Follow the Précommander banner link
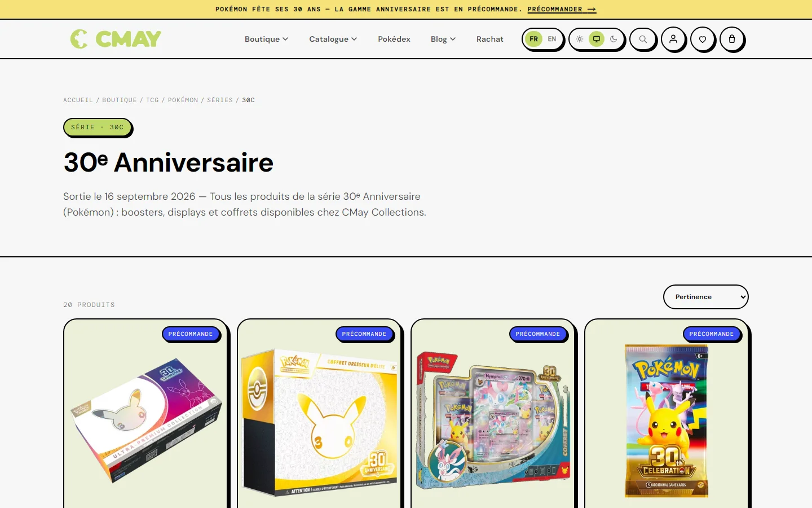Viewport: 812px width, 508px height. tap(562, 9)
